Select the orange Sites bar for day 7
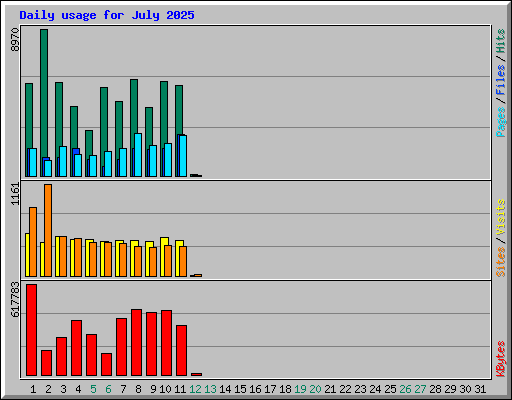 click(x=123, y=260)
